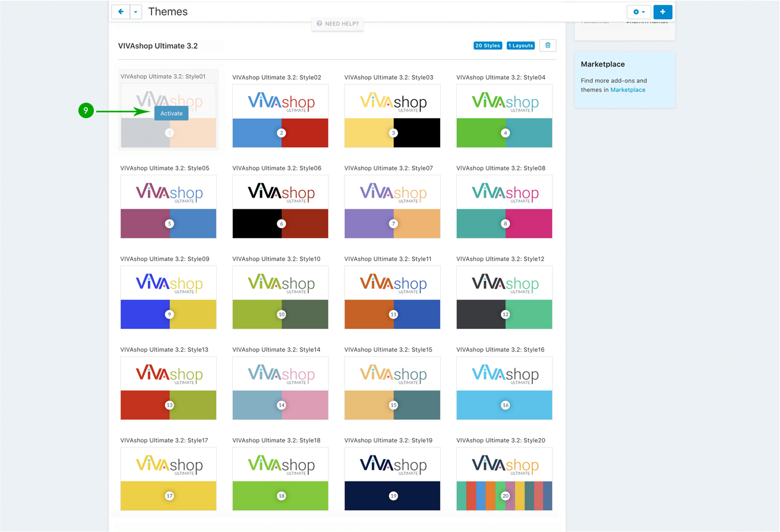Image resolution: width=780 pixels, height=532 pixels.
Task: Click the 20 Styles badge
Action: click(487, 46)
